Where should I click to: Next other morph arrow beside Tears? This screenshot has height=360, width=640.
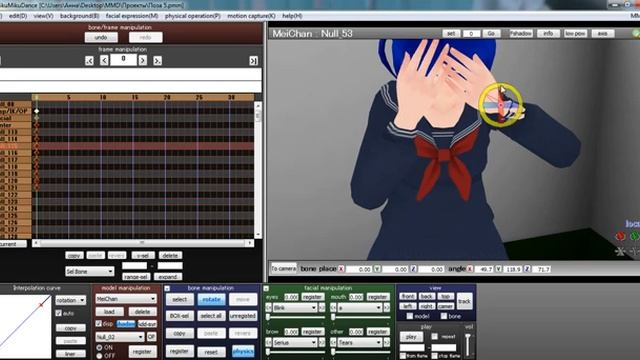(387, 342)
